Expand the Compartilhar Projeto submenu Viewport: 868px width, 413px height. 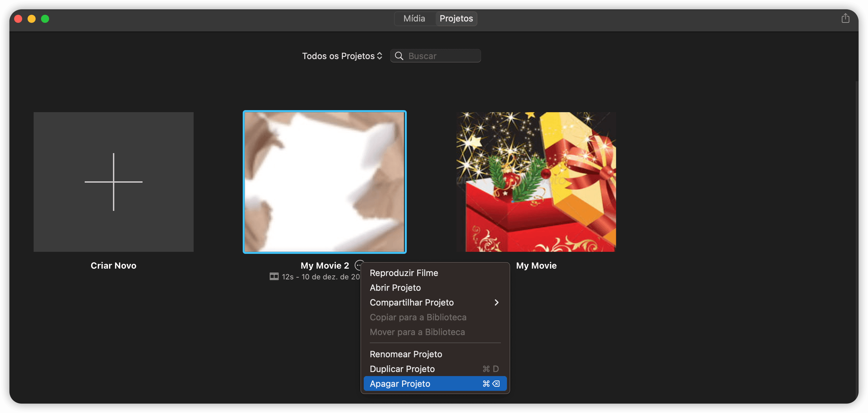click(x=435, y=302)
